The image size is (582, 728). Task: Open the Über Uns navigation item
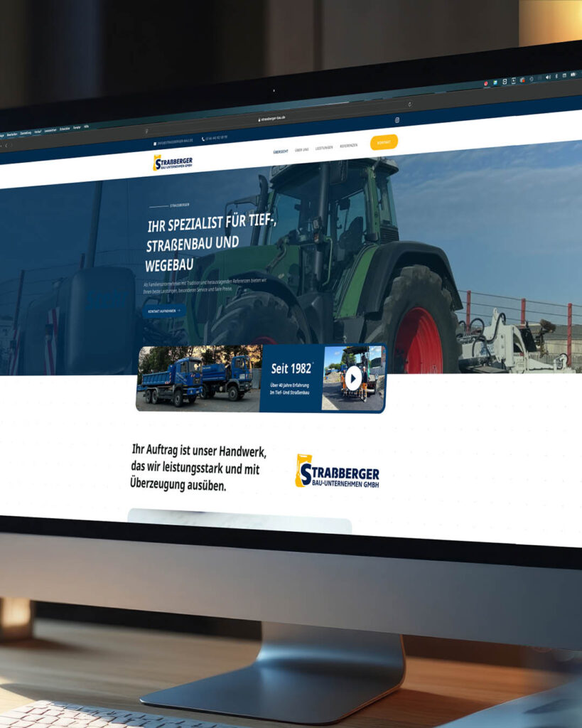(x=302, y=149)
